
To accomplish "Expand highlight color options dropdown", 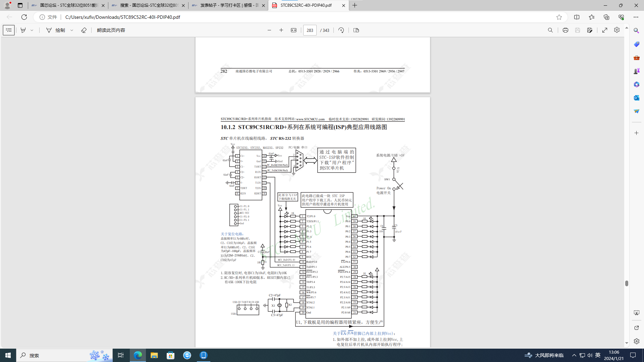I will 32,30.
